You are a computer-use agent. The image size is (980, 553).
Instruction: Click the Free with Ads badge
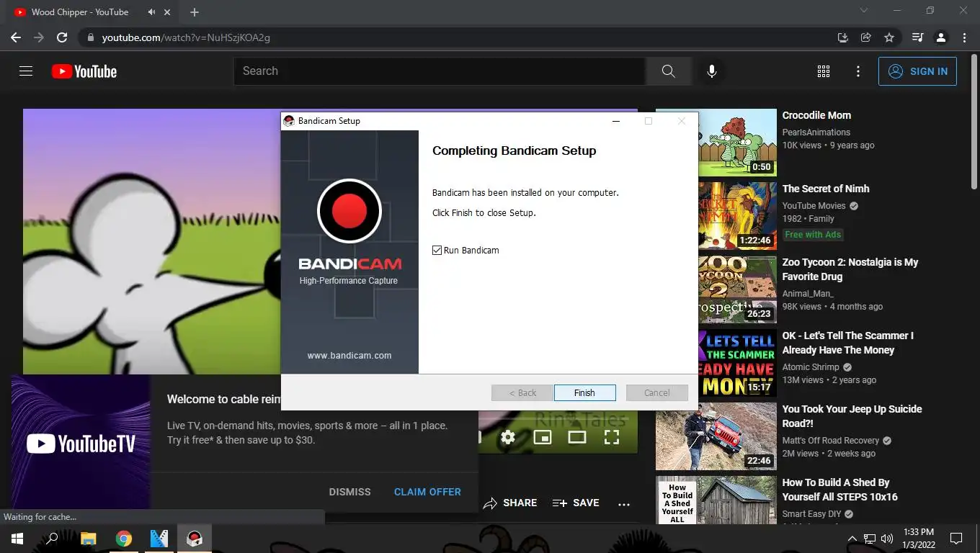tap(813, 235)
